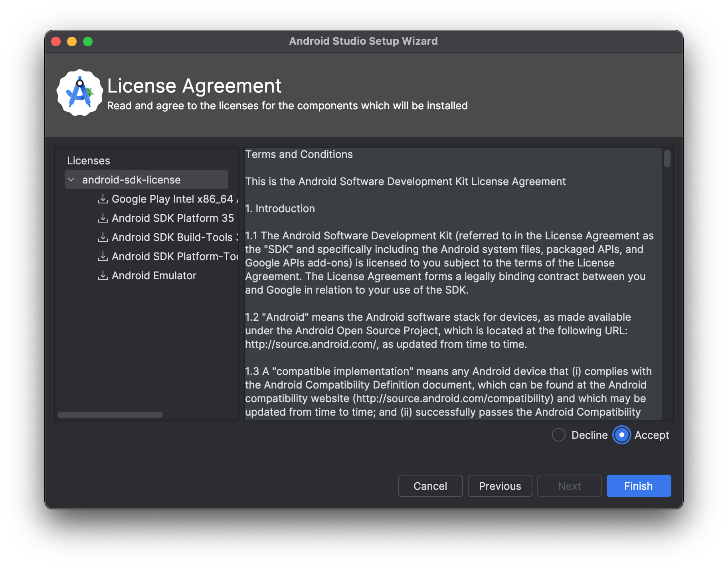Maximize the Setup Wizard window

(x=88, y=41)
